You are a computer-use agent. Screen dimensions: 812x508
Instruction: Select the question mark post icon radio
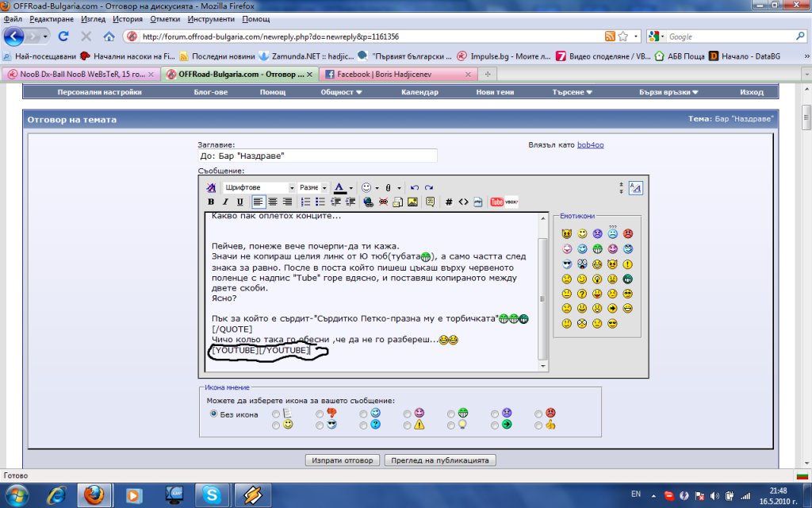point(363,425)
